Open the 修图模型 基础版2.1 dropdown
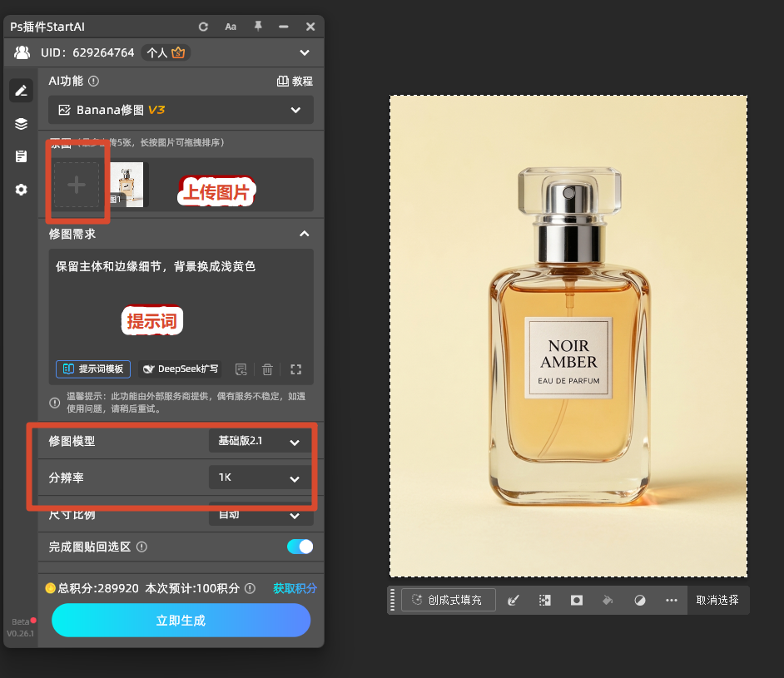 (x=261, y=441)
